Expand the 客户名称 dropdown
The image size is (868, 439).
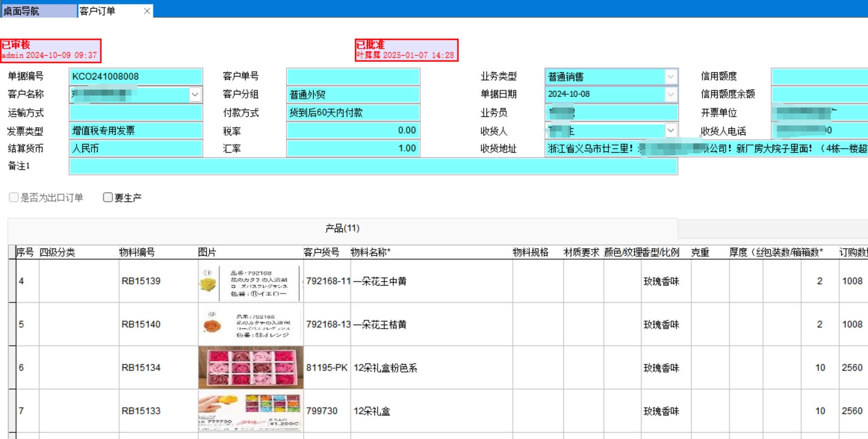pos(195,95)
